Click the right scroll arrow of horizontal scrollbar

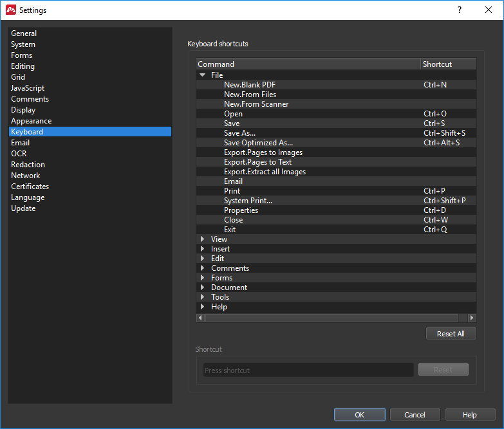click(472, 318)
